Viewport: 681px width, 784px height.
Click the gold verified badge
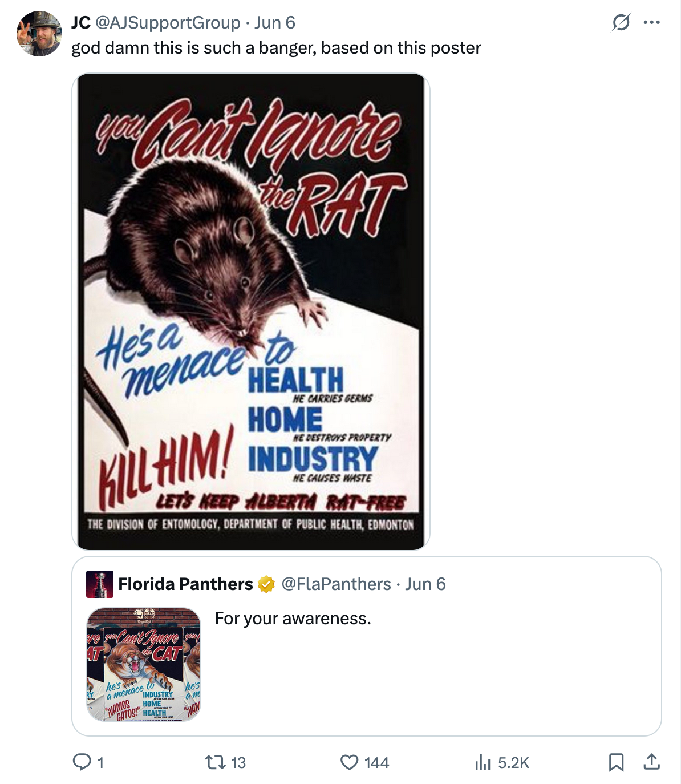[x=266, y=584]
